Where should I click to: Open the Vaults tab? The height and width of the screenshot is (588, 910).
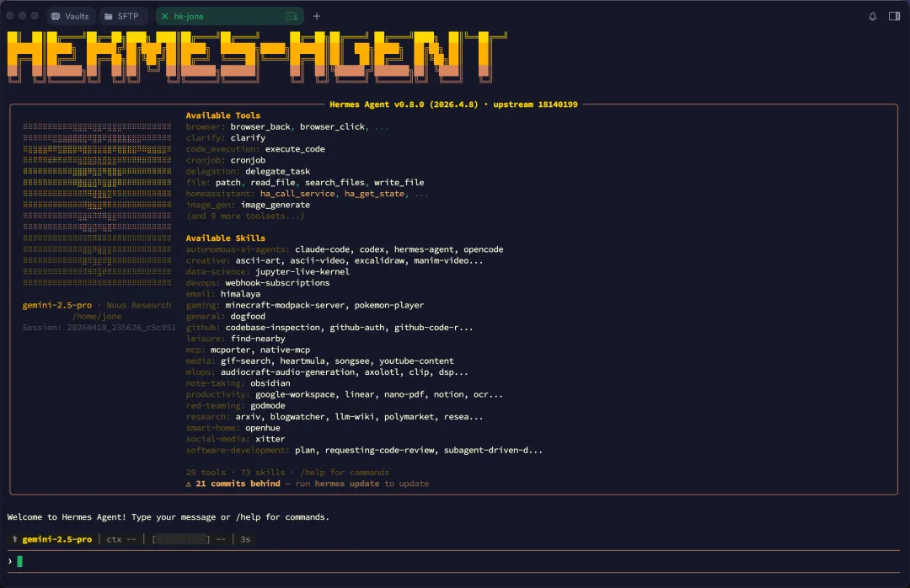click(x=70, y=16)
